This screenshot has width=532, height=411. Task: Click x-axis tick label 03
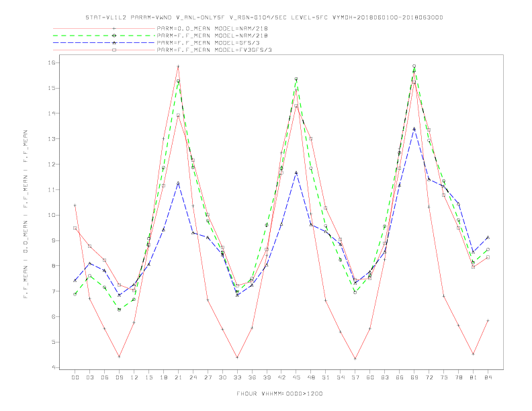tap(89, 377)
